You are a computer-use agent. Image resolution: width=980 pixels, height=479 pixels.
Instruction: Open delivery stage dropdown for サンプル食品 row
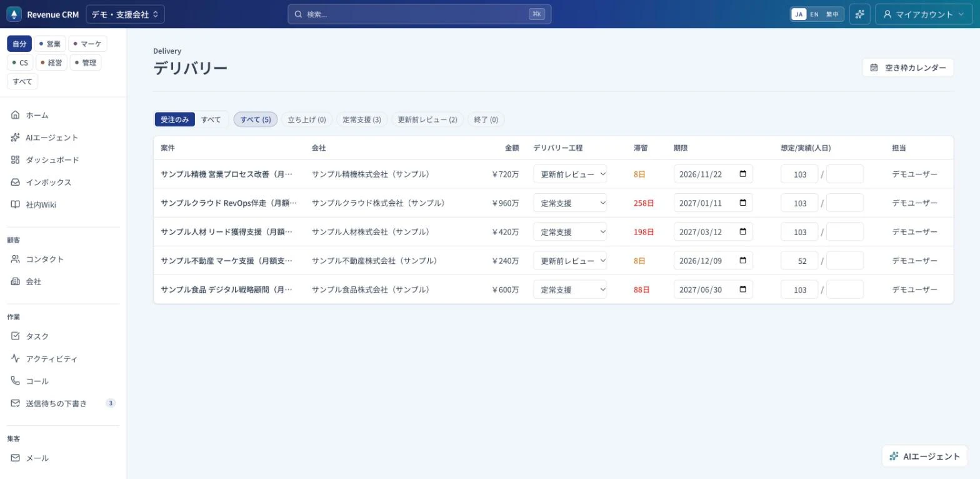[570, 289]
